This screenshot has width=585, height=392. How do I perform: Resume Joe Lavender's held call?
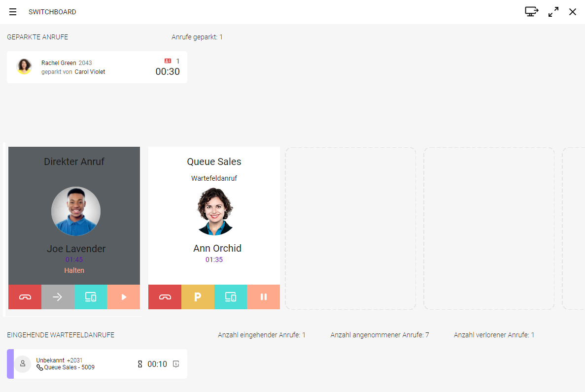[124, 297]
